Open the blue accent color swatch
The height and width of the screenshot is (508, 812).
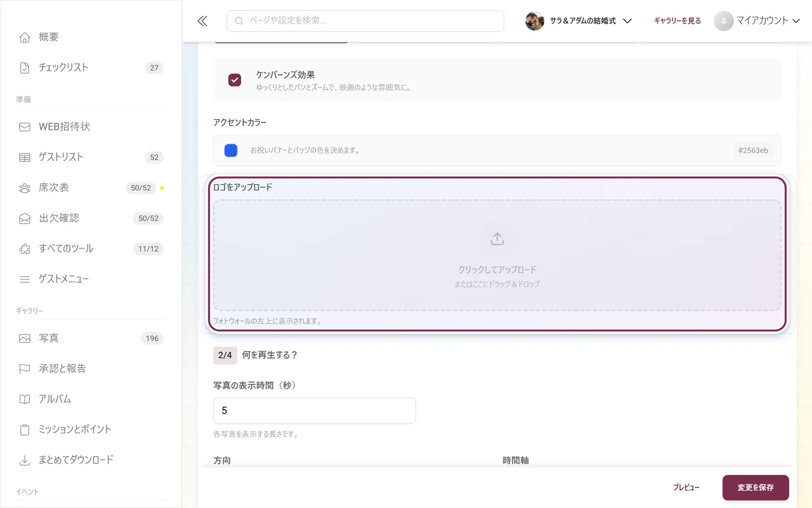[x=231, y=151]
